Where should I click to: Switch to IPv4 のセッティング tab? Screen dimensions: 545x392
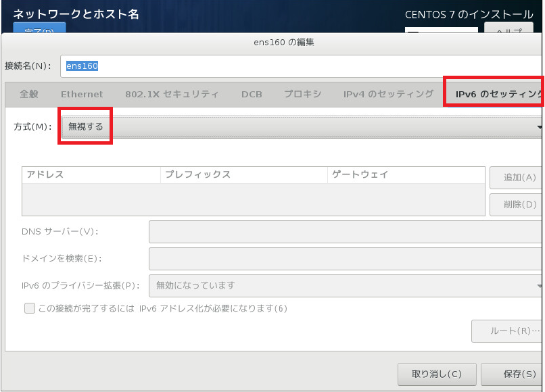(x=388, y=94)
